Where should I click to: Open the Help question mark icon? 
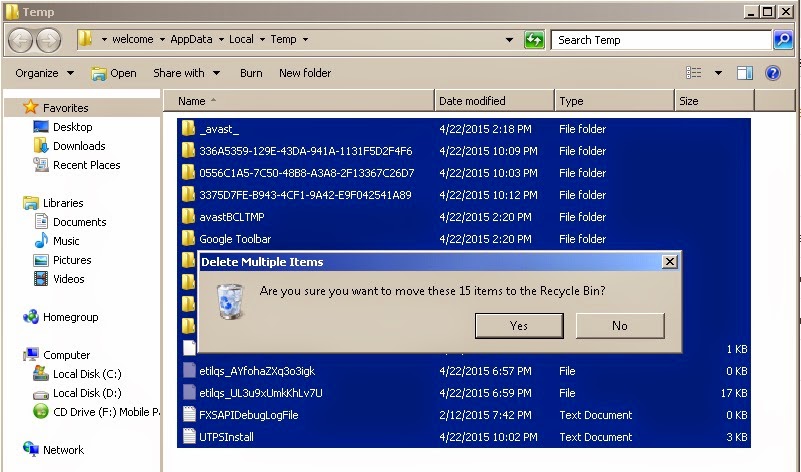(x=773, y=73)
